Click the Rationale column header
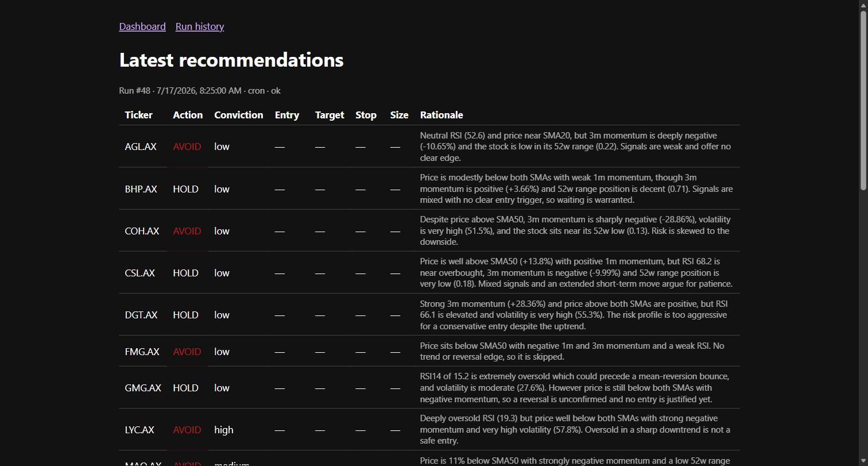 pyautogui.click(x=441, y=115)
